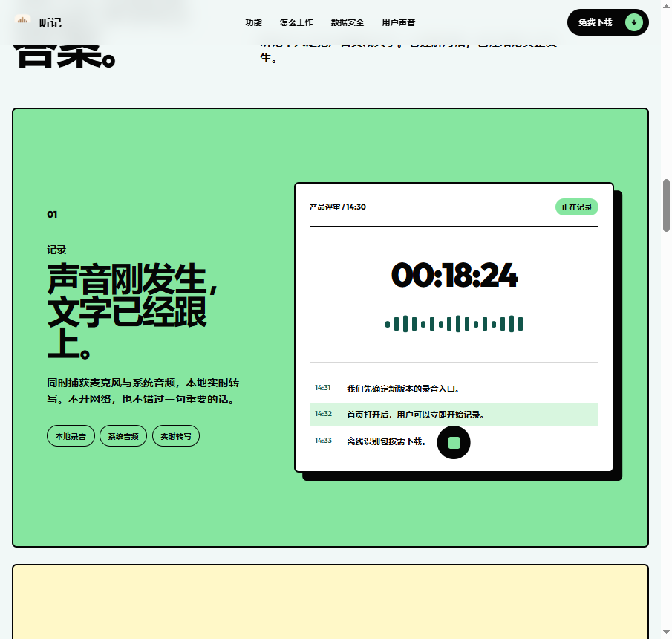
Task: Click the 同时捕获麦克风 description paragraph
Action: [x=143, y=391]
